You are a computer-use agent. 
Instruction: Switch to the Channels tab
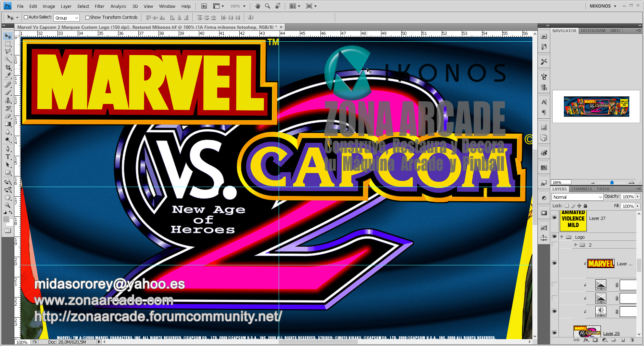pos(581,189)
